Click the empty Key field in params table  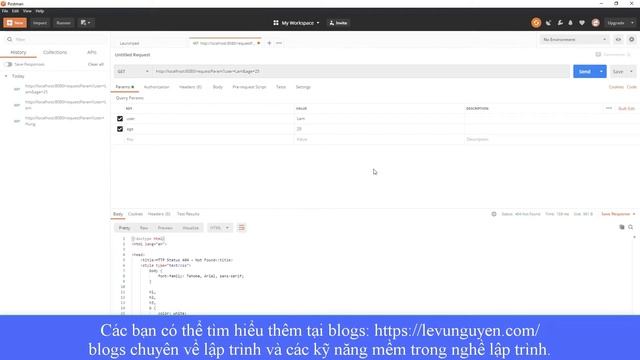click(x=208, y=140)
